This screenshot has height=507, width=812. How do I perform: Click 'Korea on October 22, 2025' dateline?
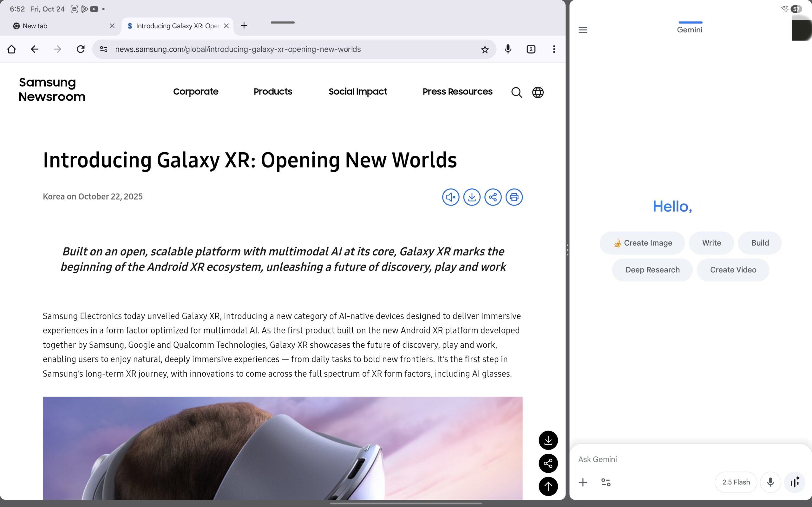pyautogui.click(x=93, y=196)
